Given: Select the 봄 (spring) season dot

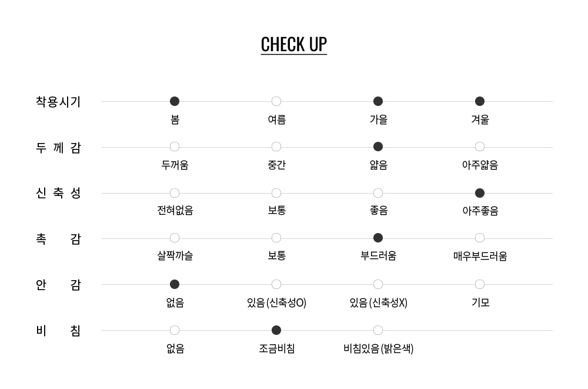Looking at the screenshot, I should click(175, 101).
